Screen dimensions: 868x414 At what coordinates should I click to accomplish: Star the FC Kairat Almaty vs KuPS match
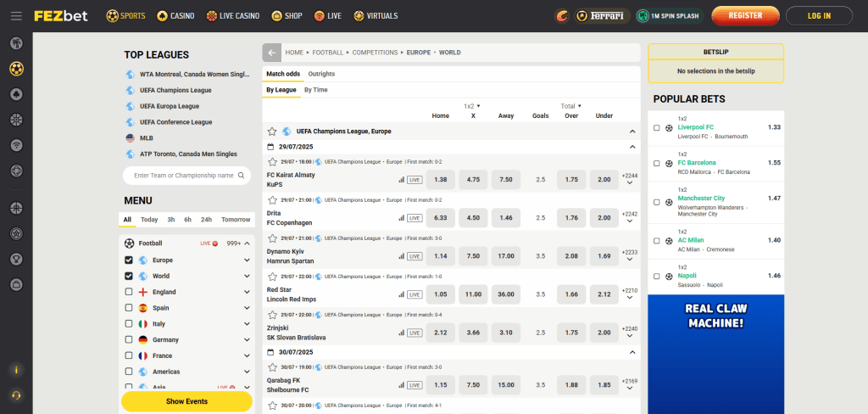(272, 162)
